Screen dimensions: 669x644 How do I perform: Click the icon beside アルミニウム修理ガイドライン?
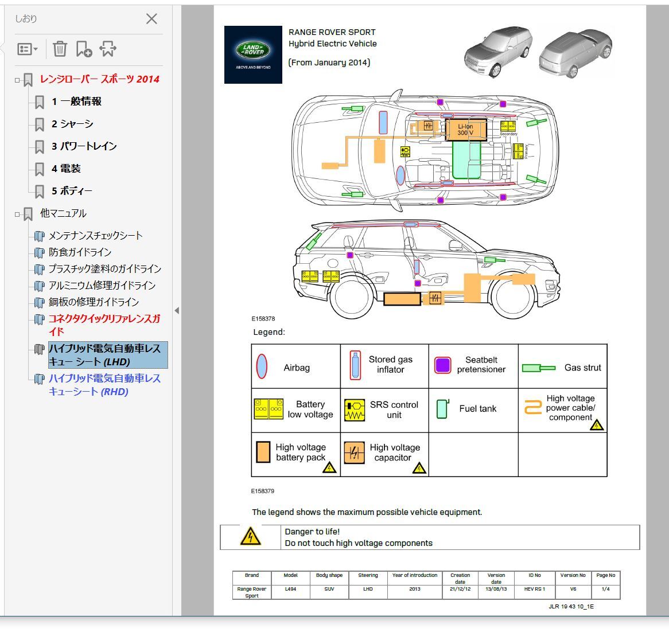tap(39, 286)
